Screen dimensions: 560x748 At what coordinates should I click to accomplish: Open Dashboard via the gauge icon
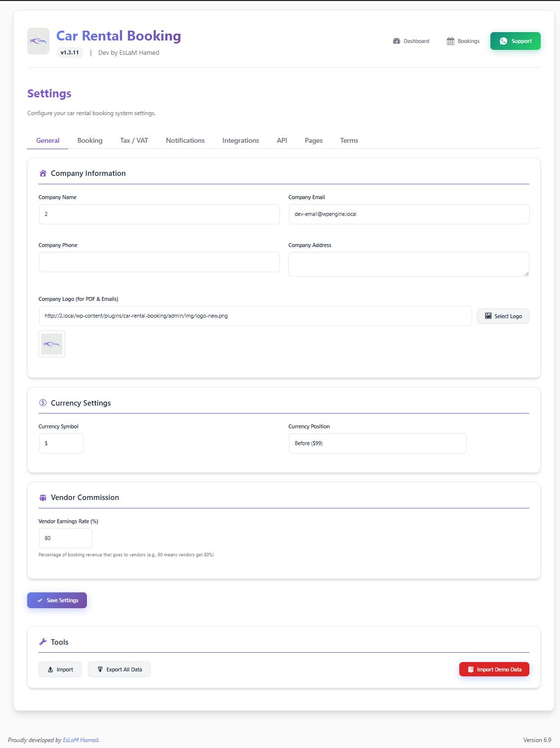point(397,41)
